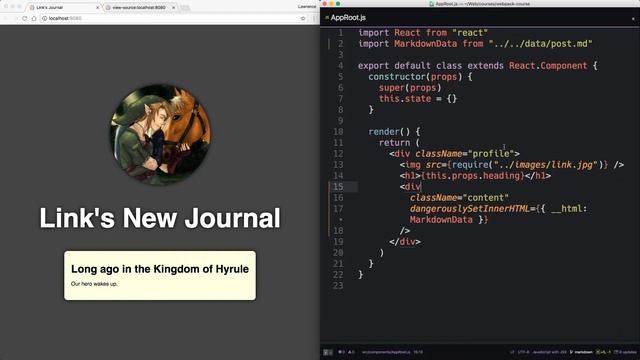Click line number 1 in the gutter
The image size is (640, 360).
click(341, 33)
